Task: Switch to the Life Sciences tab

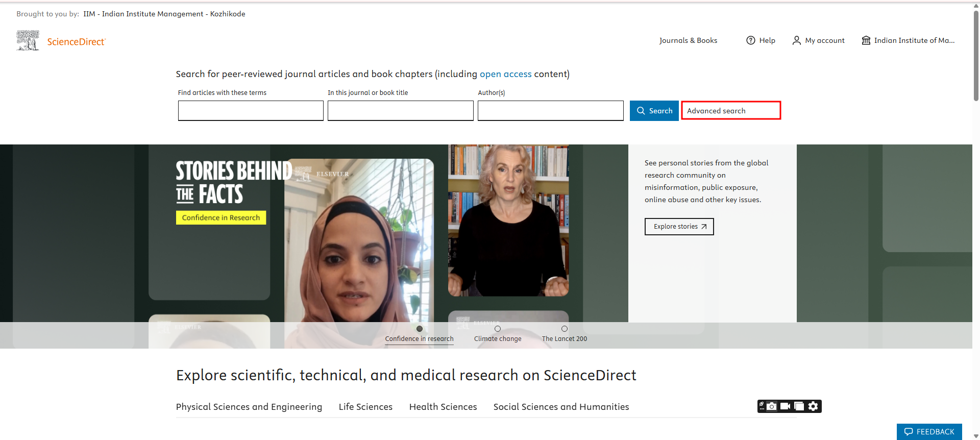Action: point(365,407)
